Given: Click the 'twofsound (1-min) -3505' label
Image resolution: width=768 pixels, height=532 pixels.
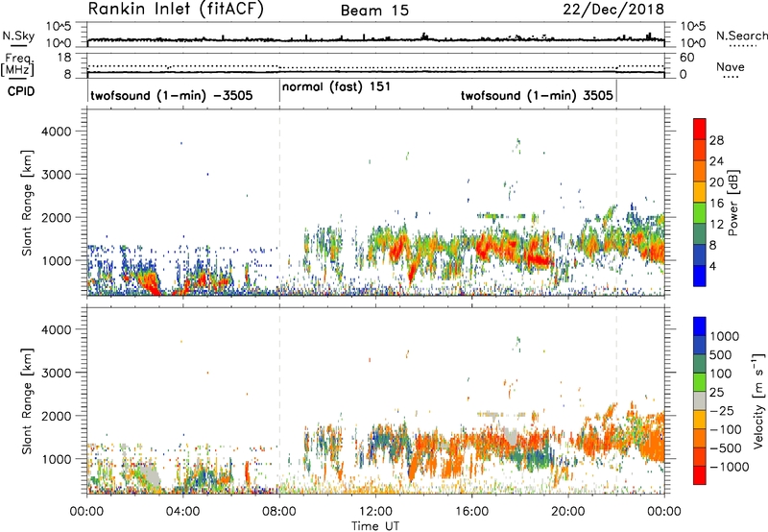Looking at the screenshot, I should tap(172, 95).
